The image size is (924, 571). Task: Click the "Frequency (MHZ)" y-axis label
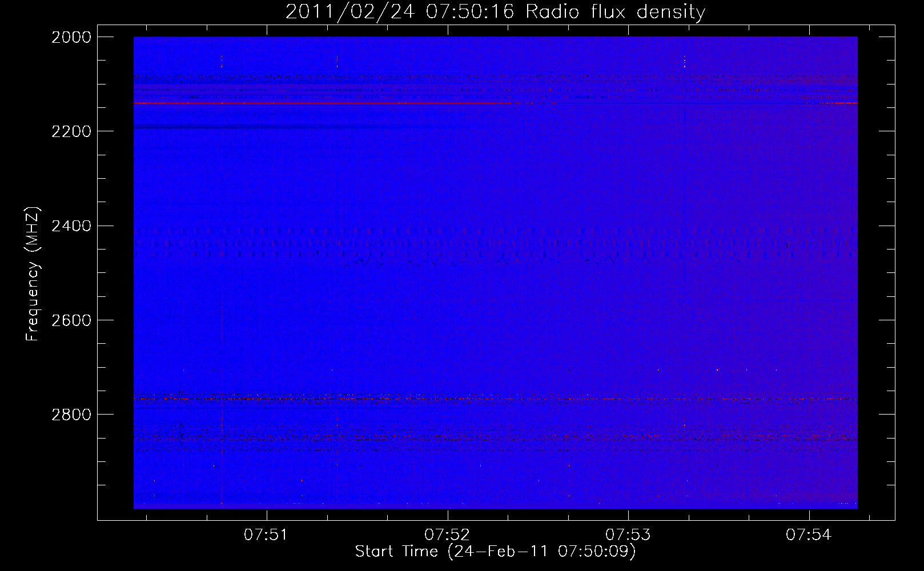[x=33, y=274]
